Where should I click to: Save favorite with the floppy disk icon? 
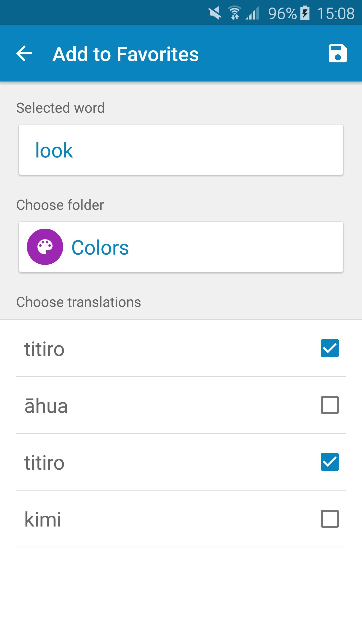point(338,53)
